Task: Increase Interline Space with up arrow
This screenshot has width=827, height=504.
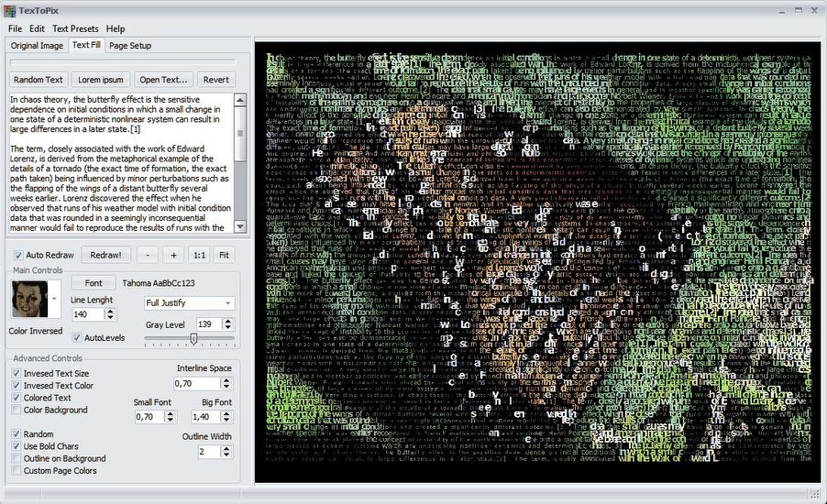Action: [226, 380]
